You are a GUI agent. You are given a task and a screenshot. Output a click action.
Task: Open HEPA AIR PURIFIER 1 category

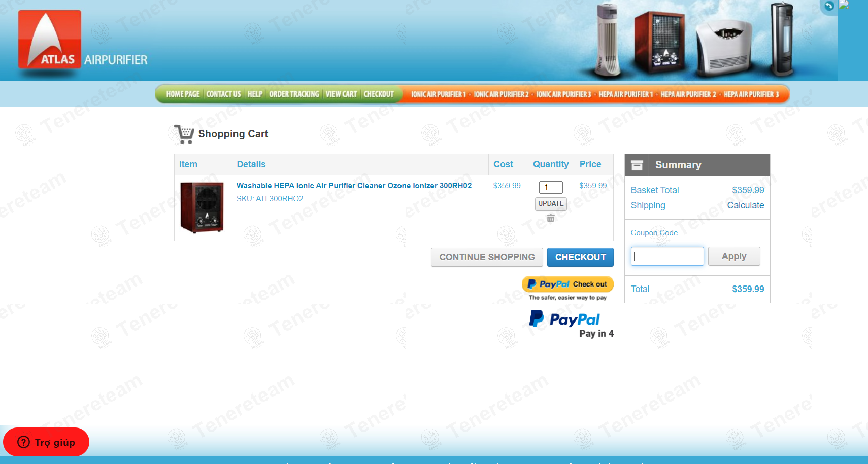coord(625,94)
